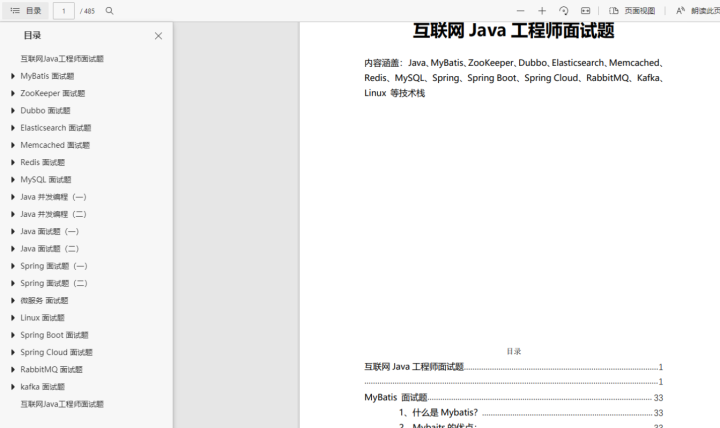720x428 pixels.
Task: Expand the 微服务 面试题 arrow
Action: coord(13,300)
